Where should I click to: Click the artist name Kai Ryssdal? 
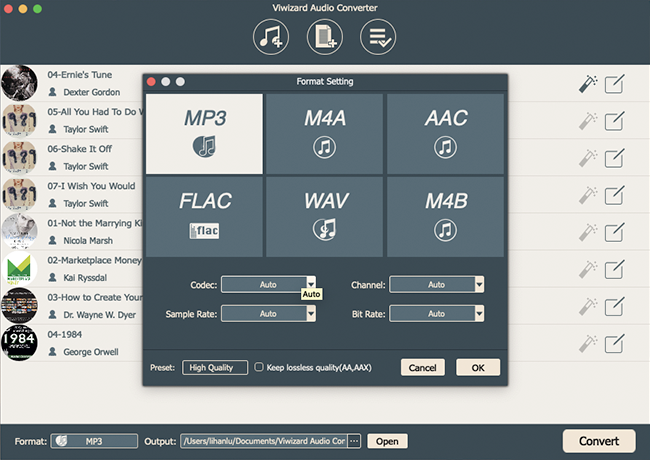(85, 278)
